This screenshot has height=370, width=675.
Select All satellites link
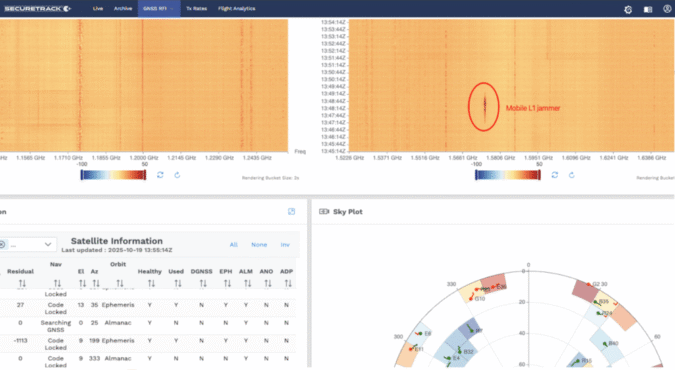coord(233,245)
